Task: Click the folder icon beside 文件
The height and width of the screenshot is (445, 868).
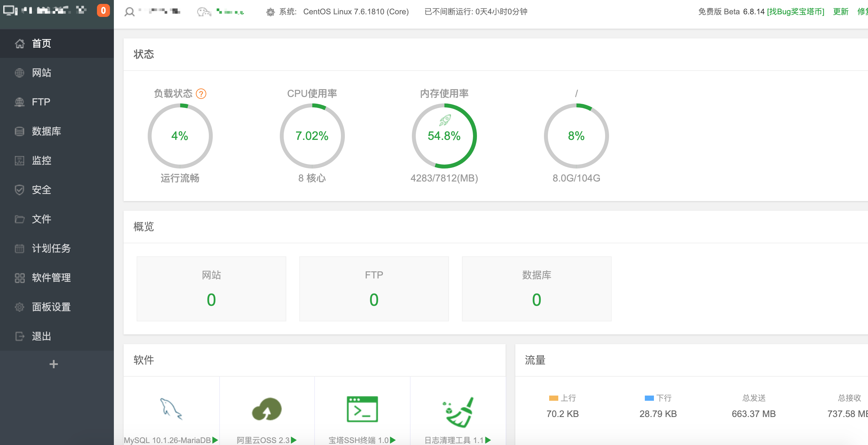Action: pyautogui.click(x=20, y=219)
